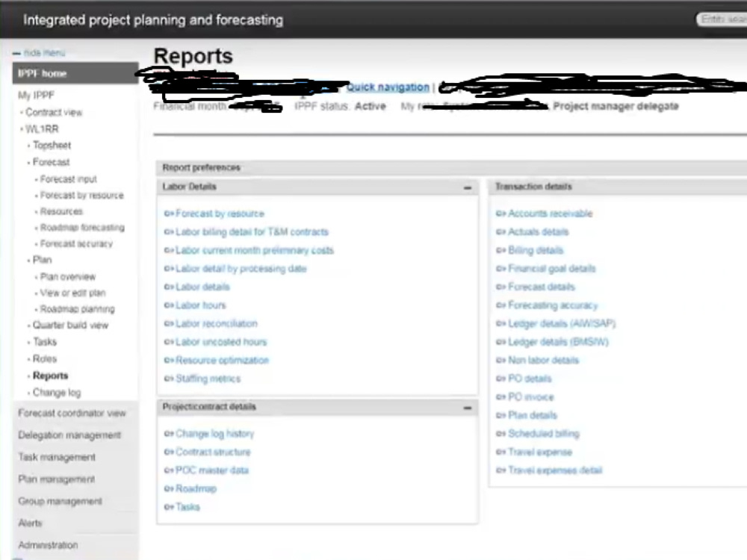
Task: Open PO details report
Action: (x=530, y=379)
